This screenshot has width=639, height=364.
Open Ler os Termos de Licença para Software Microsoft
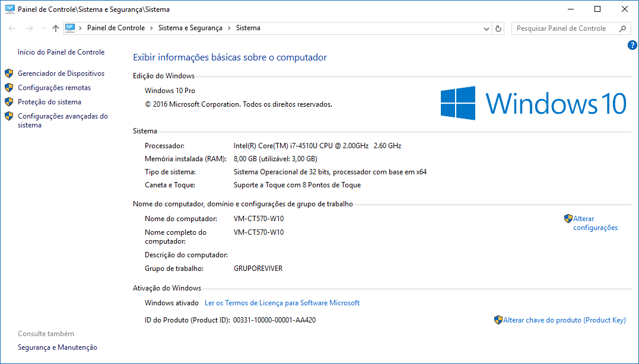(282, 303)
